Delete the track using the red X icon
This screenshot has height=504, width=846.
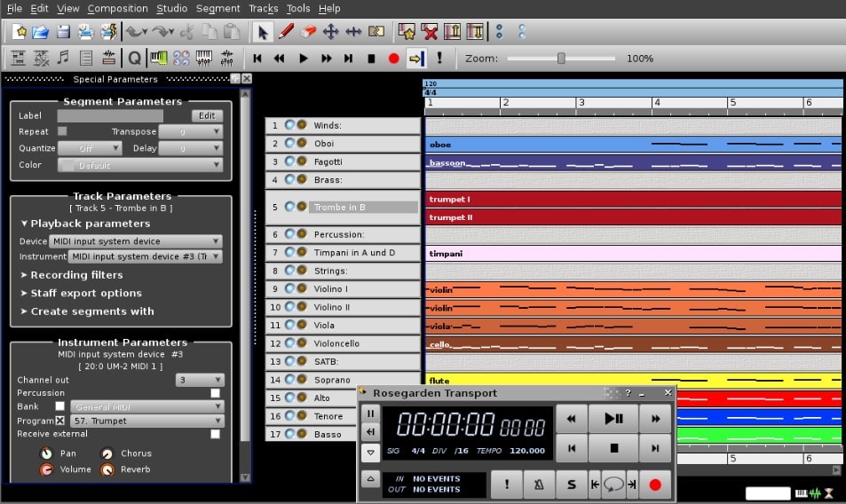430,32
